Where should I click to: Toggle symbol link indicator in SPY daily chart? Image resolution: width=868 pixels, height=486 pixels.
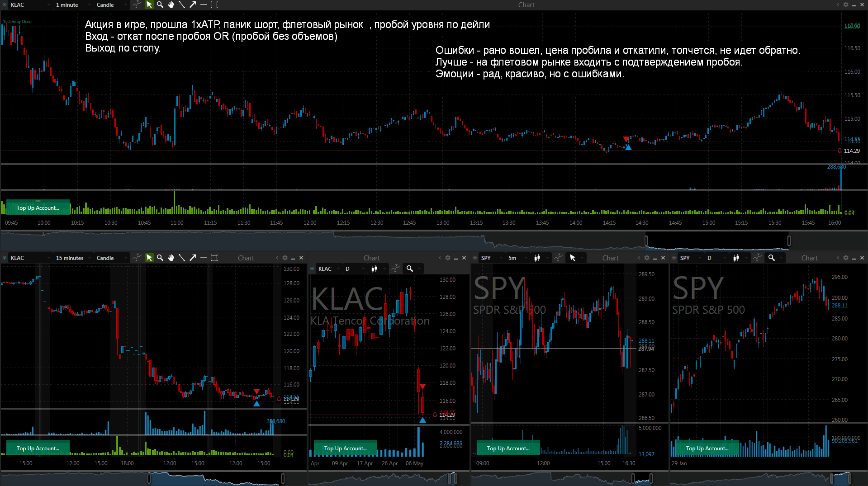674,258
